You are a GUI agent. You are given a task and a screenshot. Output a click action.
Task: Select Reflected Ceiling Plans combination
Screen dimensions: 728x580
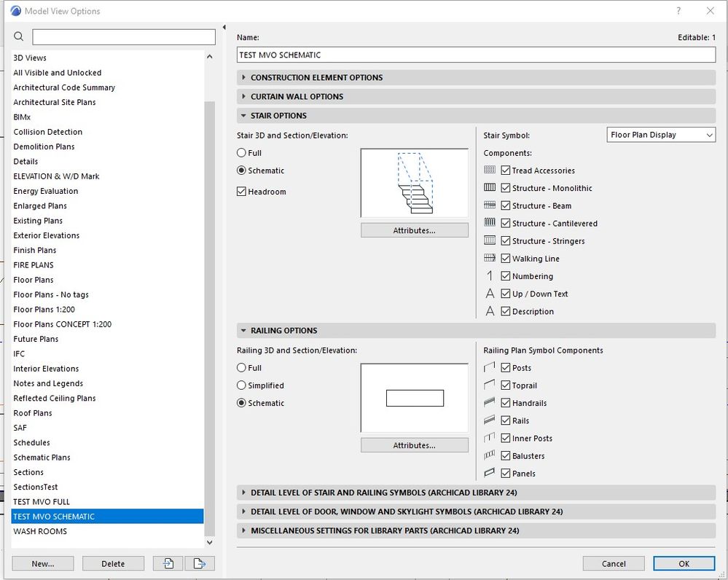(107, 398)
